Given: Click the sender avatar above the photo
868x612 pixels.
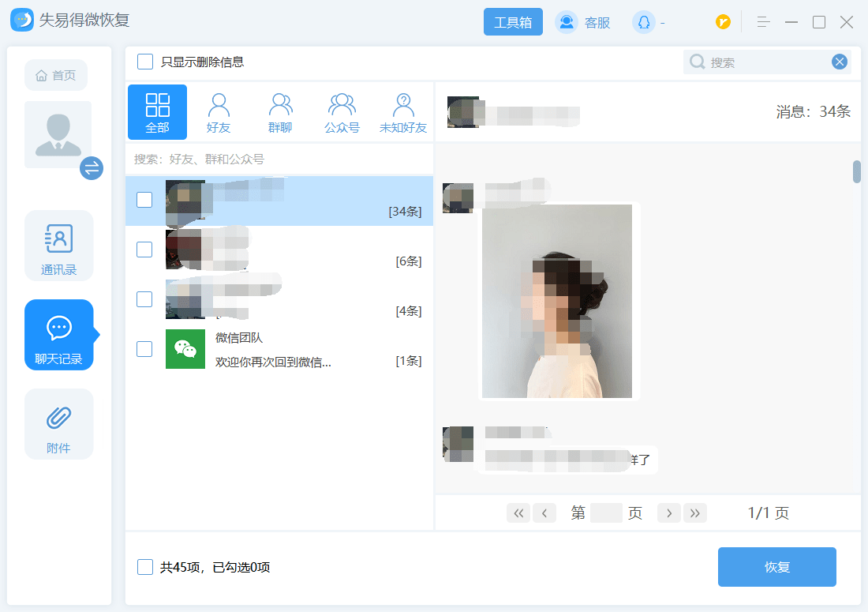Looking at the screenshot, I should click(458, 198).
